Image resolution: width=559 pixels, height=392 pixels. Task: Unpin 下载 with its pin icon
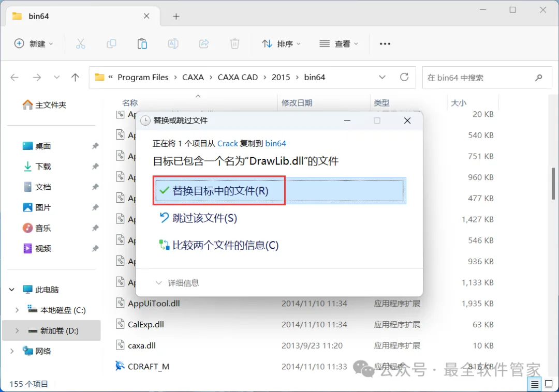95,167
